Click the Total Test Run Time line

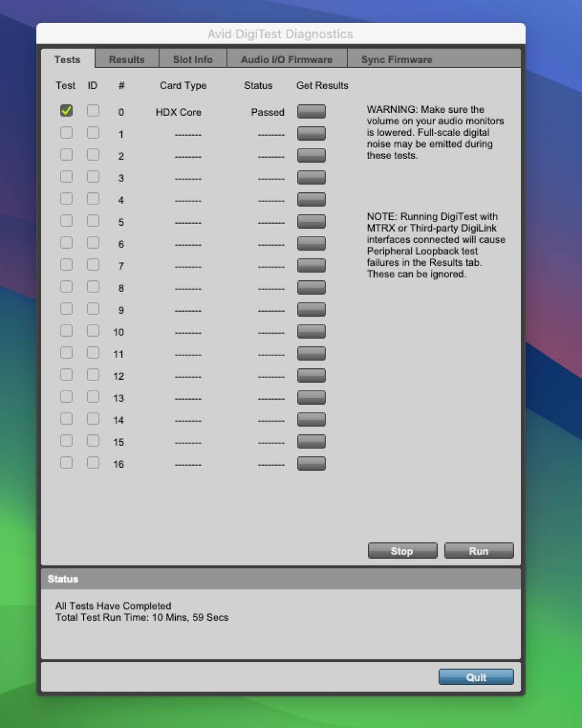tap(142, 618)
